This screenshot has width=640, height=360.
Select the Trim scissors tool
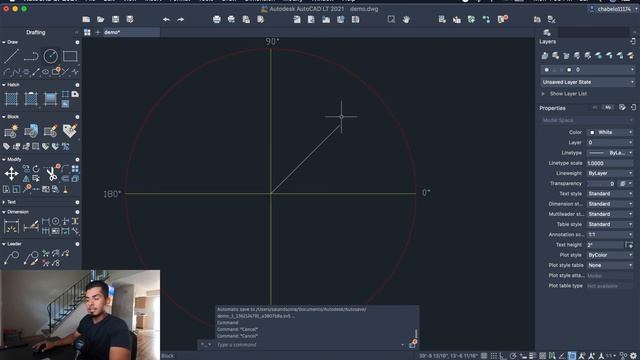pyautogui.click(x=51, y=174)
